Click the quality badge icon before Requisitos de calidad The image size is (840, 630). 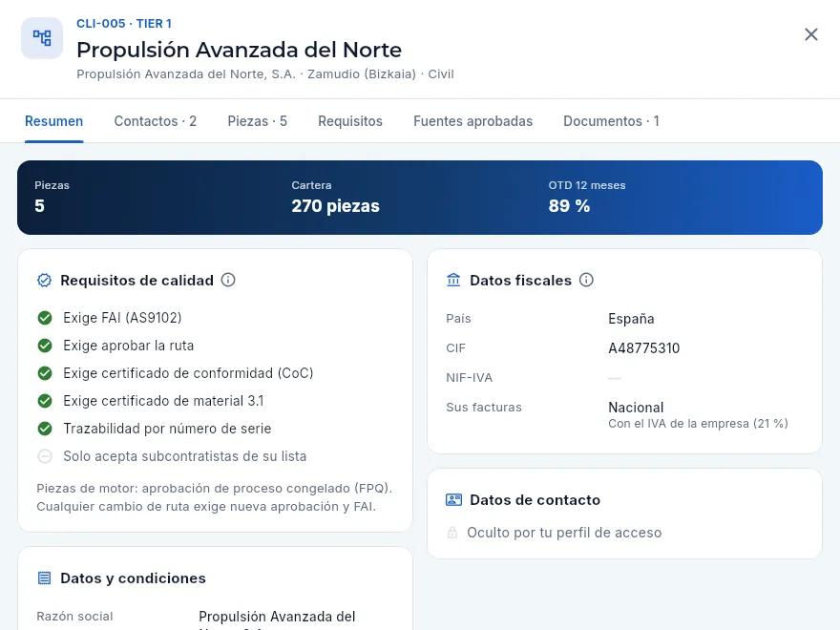tap(45, 281)
